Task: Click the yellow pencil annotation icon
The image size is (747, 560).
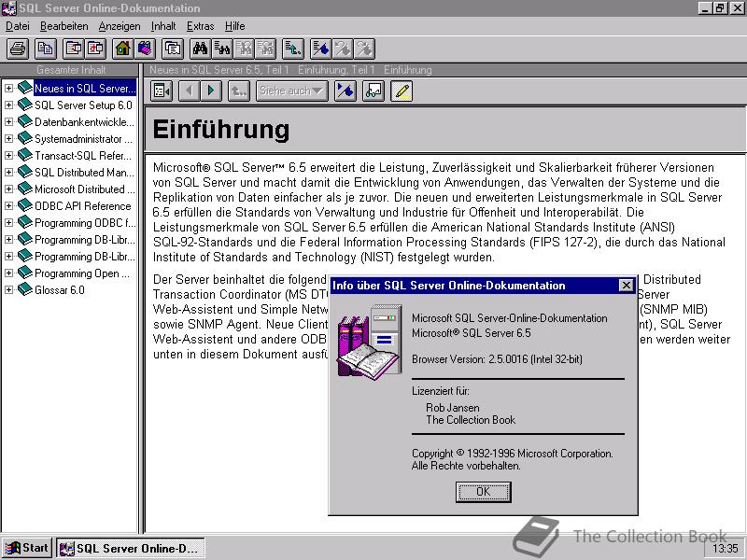Action: [402, 91]
